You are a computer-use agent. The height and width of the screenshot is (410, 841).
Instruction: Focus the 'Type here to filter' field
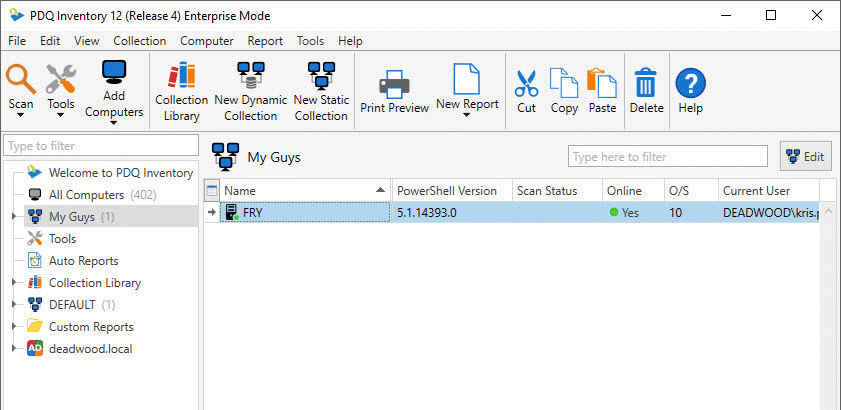[x=668, y=156]
